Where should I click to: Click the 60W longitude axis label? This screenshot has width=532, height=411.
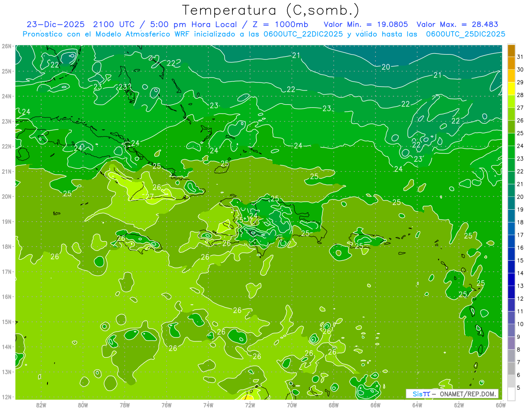pos(501,405)
